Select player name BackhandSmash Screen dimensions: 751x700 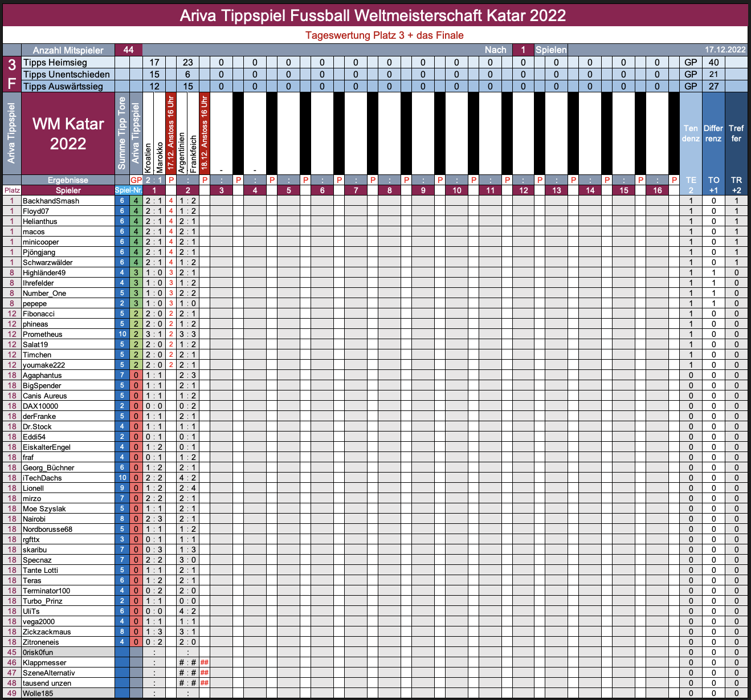(x=51, y=201)
